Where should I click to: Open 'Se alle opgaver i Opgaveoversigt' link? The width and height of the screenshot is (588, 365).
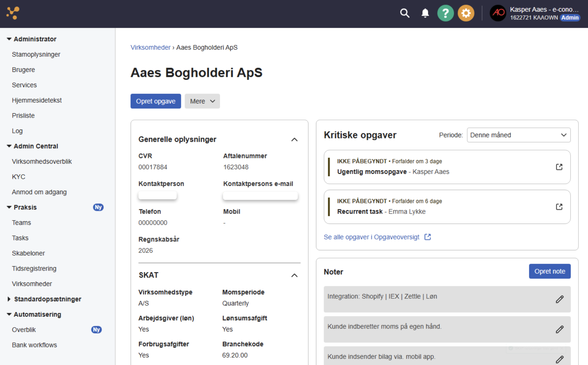click(x=371, y=237)
